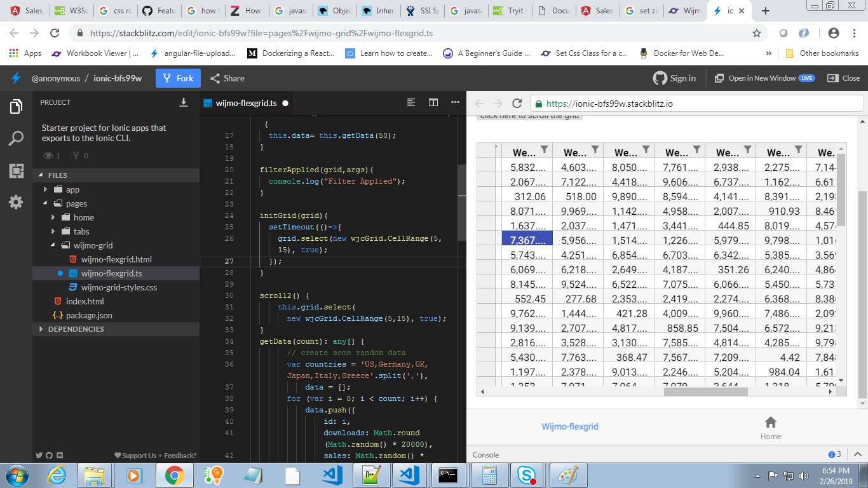868x488 pixels.
Task: Open Chrome's three-dot menu
Action: 853,33
